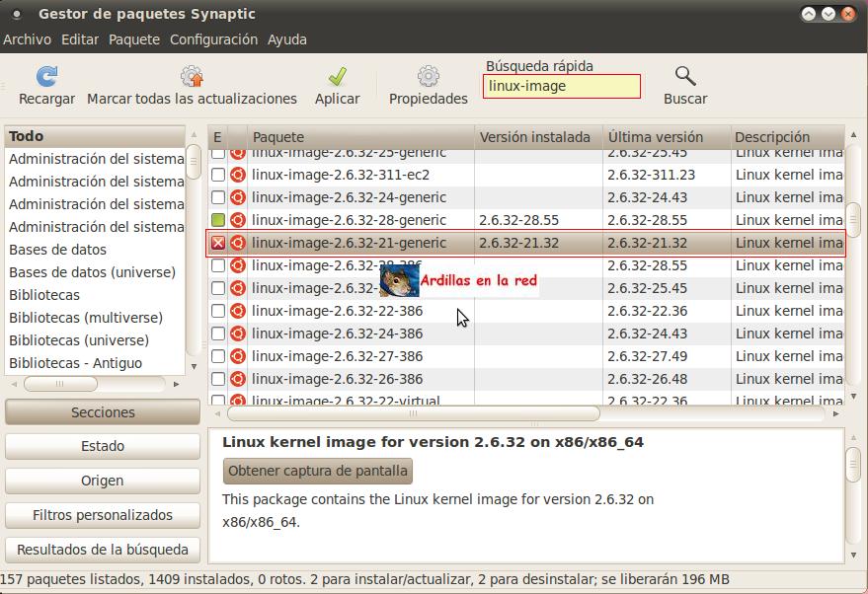The width and height of the screenshot is (868, 594).
Task: Click Ubuntu icon of linux-image-2.6.32-28-generic row
Action: click(237, 220)
